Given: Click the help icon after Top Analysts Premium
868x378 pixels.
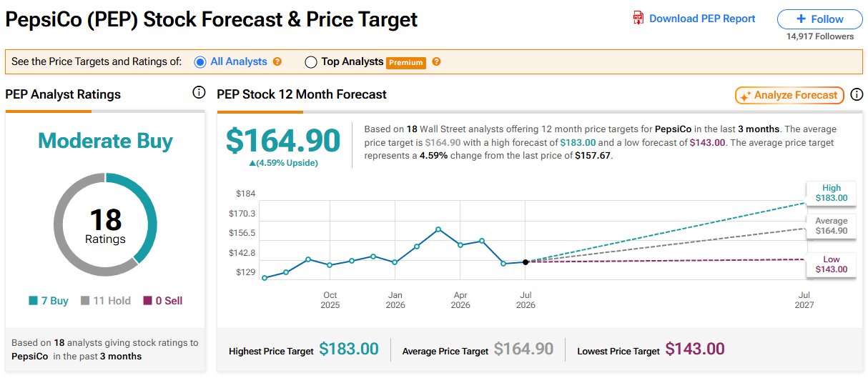Looking at the screenshot, I should 437,62.
